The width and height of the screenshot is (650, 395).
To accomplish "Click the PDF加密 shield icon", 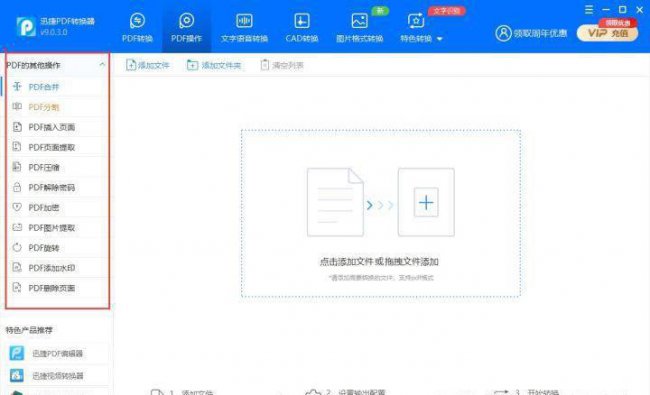I will 17,207.
